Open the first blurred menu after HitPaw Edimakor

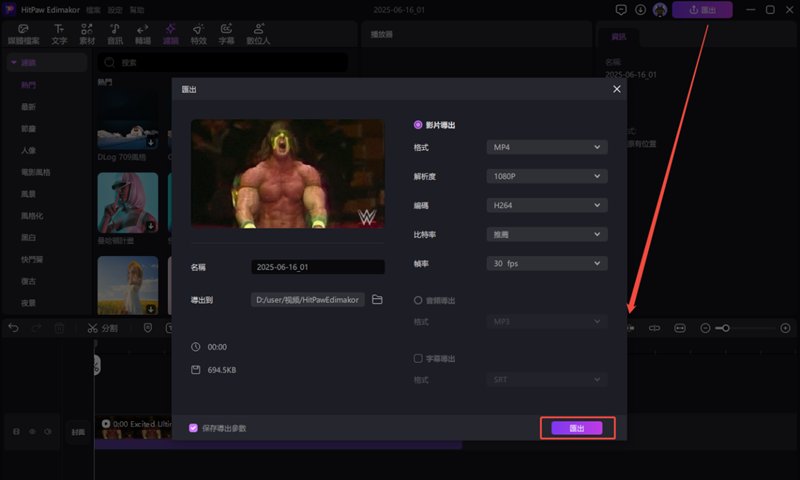93,10
